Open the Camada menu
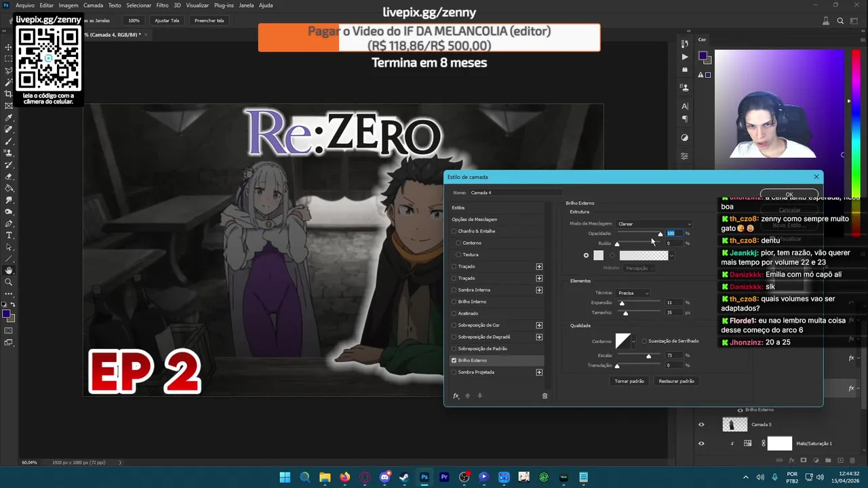 pos(93,5)
